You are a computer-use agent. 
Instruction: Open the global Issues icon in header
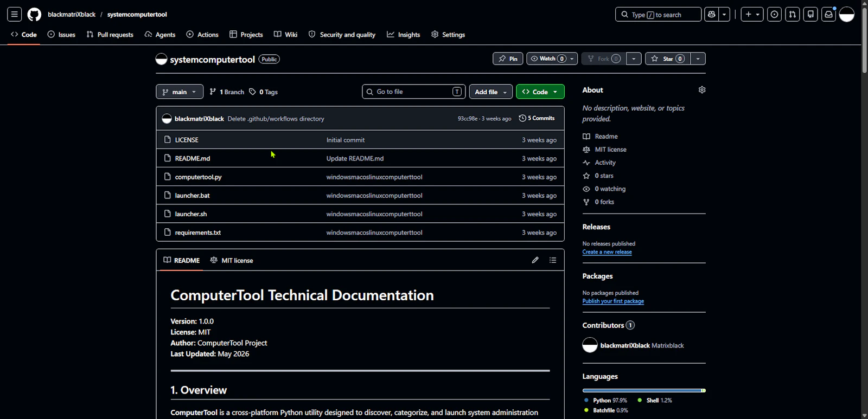click(775, 15)
